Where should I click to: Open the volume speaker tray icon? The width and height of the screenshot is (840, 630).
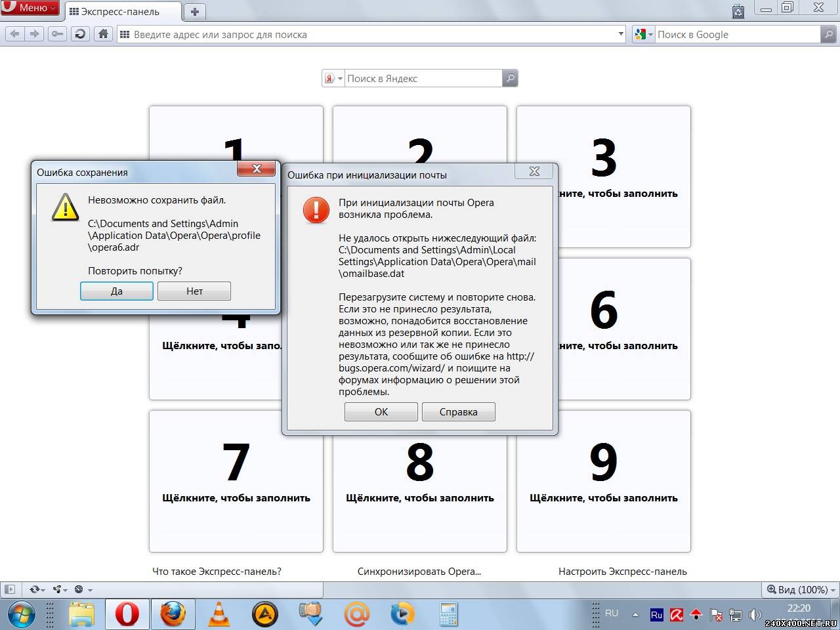[755, 615]
